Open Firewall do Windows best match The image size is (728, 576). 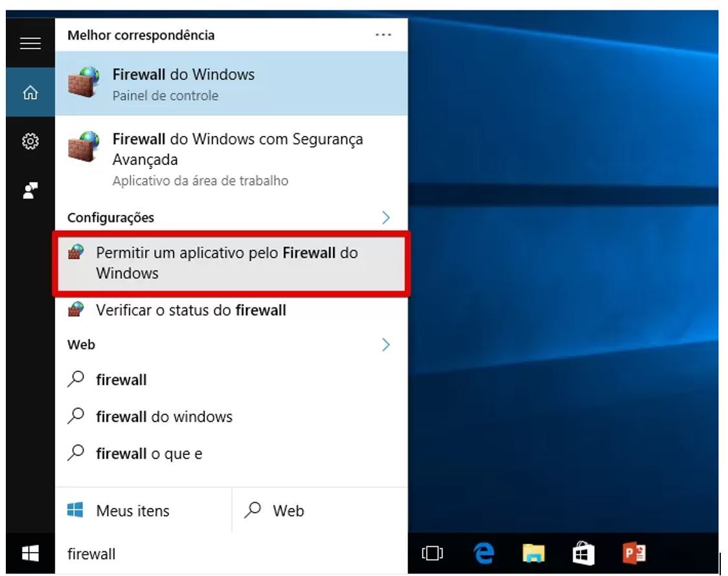coord(231,84)
